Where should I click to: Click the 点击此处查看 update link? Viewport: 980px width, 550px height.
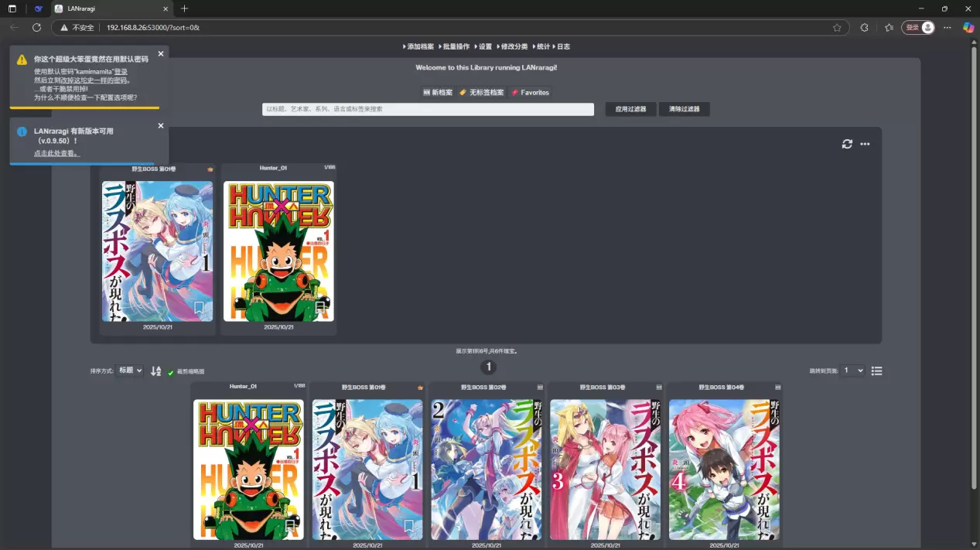tap(56, 153)
